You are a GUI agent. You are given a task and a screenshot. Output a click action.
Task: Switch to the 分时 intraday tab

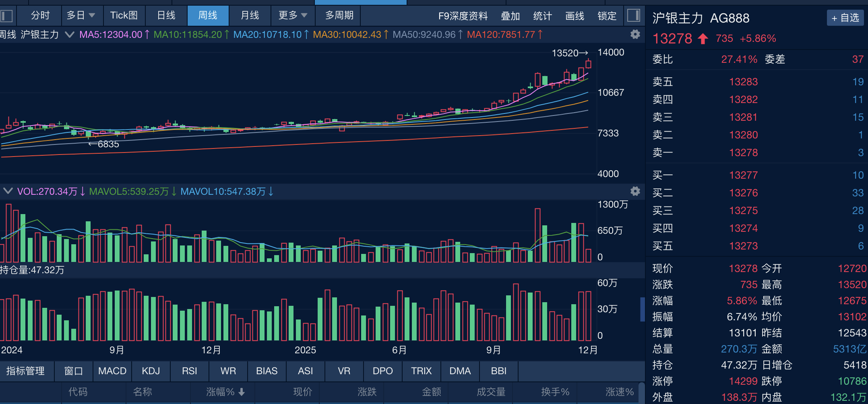click(x=39, y=16)
